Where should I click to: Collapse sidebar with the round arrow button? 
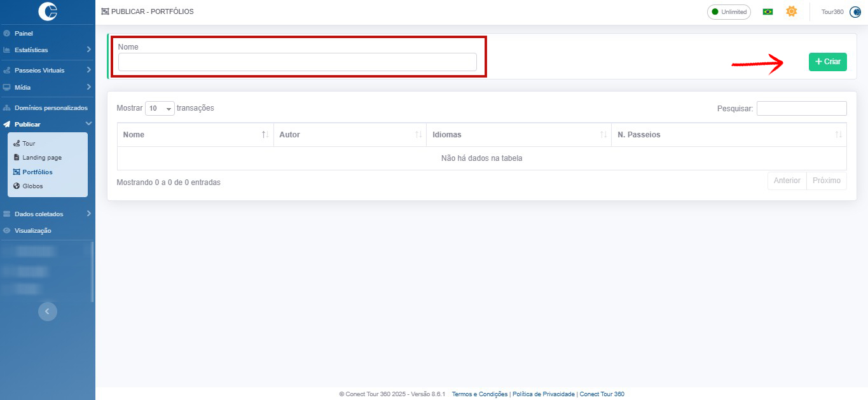47,311
